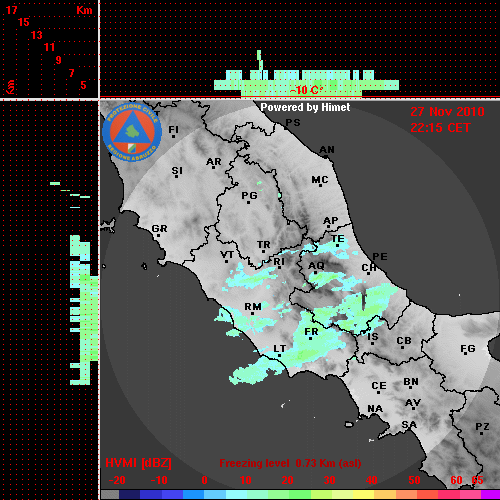Pick the 20 dBZ color on the scale
This screenshot has width=500, height=500.
click(x=287, y=495)
